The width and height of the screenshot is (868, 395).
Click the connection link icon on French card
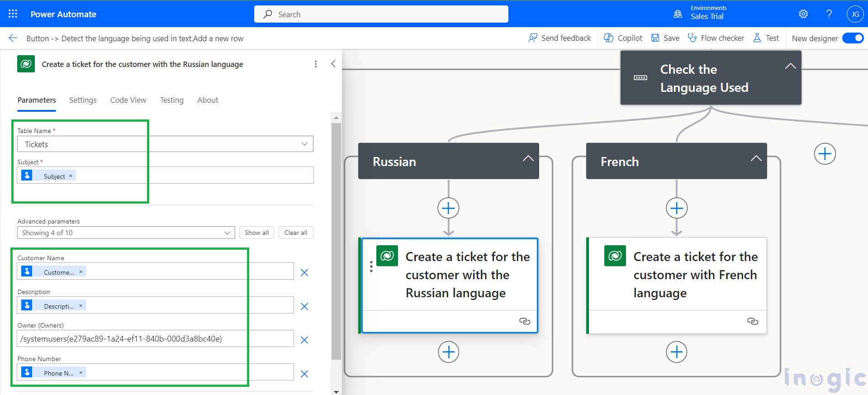point(753,321)
